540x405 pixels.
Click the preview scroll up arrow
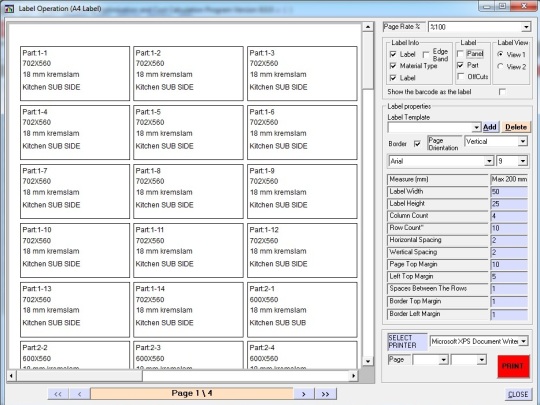click(368, 27)
